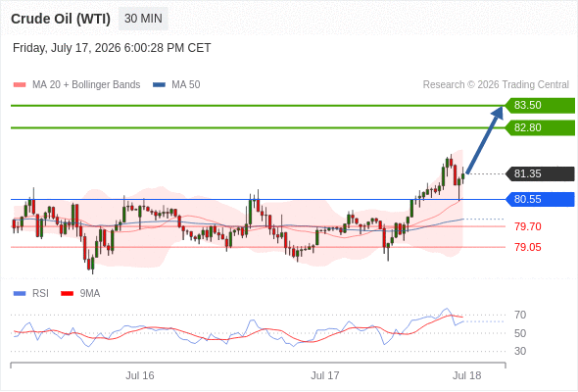Click the 79.05 support level label
Viewport: 578px width, 392px height.
coord(528,247)
